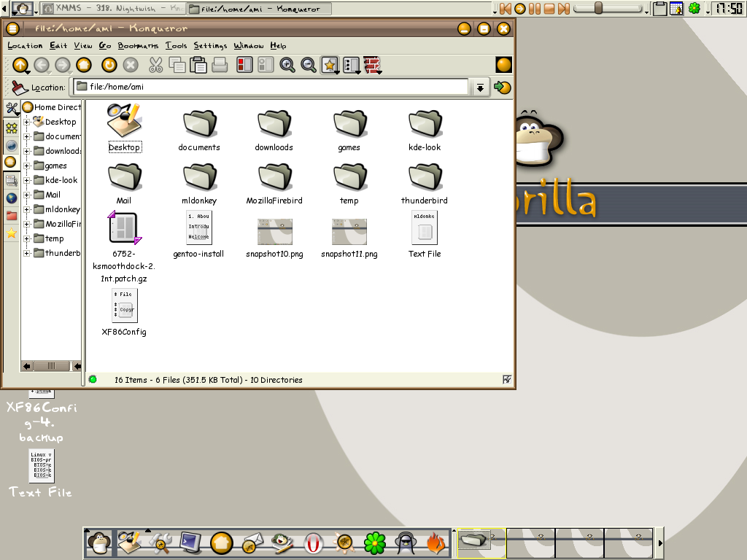Click the Go button next to location
Image resolution: width=747 pixels, height=560 pixels.
(502, 87)
